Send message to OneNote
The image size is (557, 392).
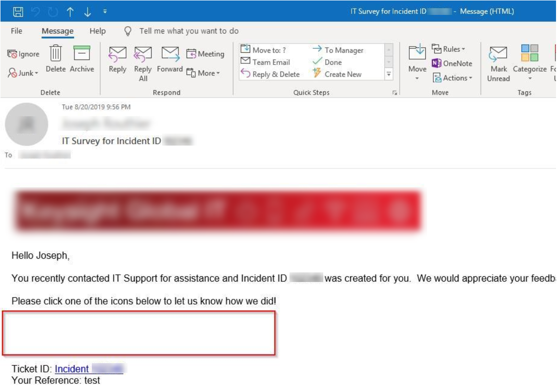[x=452, y=63]
